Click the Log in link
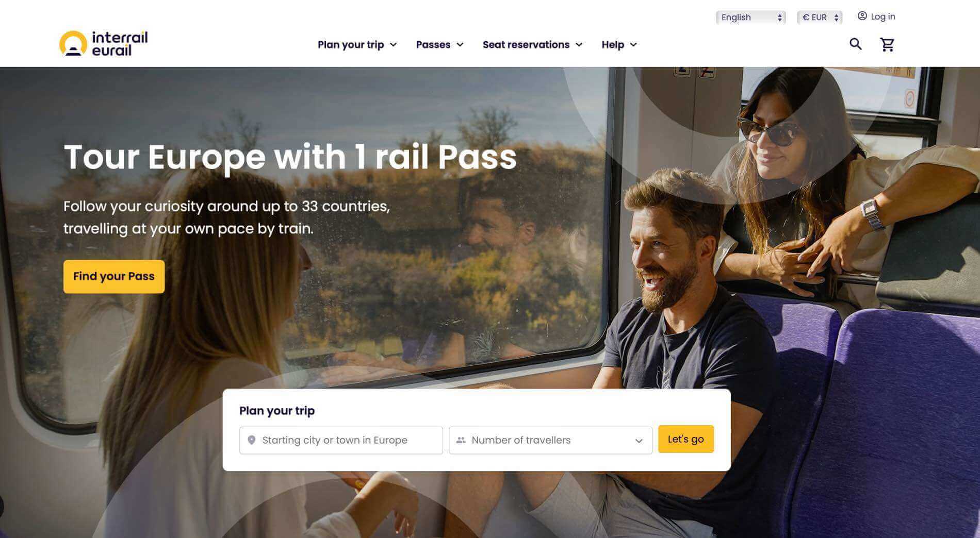The width and height of the screenshot is (980, 538). coord(883,16)
